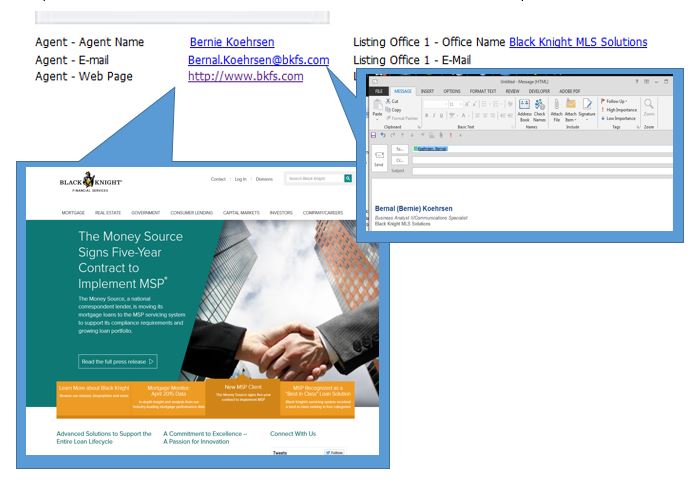Open the Attach Item dropdown
Viewport: 698px width, 493px height.
tap(571, 110)
